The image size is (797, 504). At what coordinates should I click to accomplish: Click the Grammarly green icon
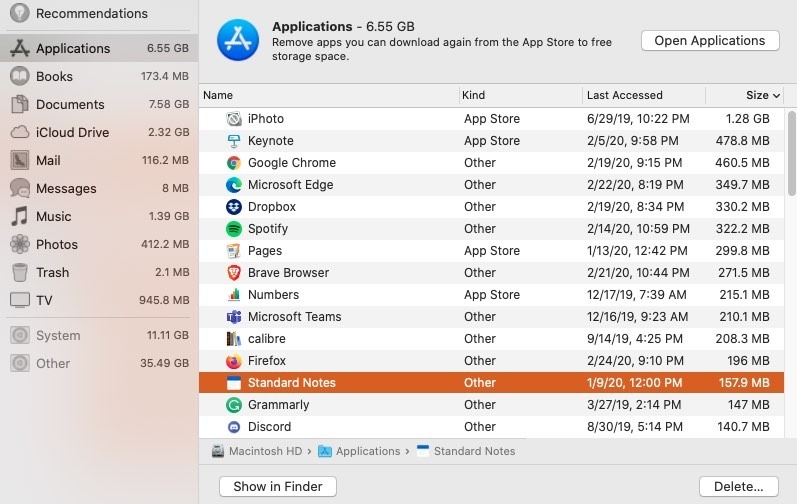(x=234, y=405)
